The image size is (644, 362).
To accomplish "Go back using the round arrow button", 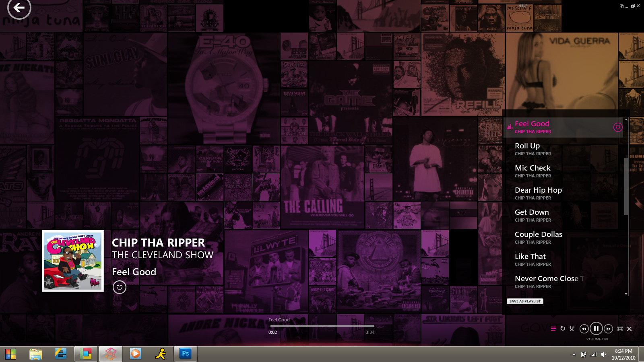I will [19, 7].
